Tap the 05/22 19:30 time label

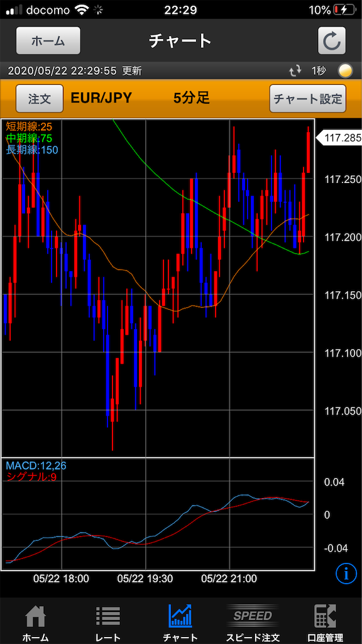point(145,579)
